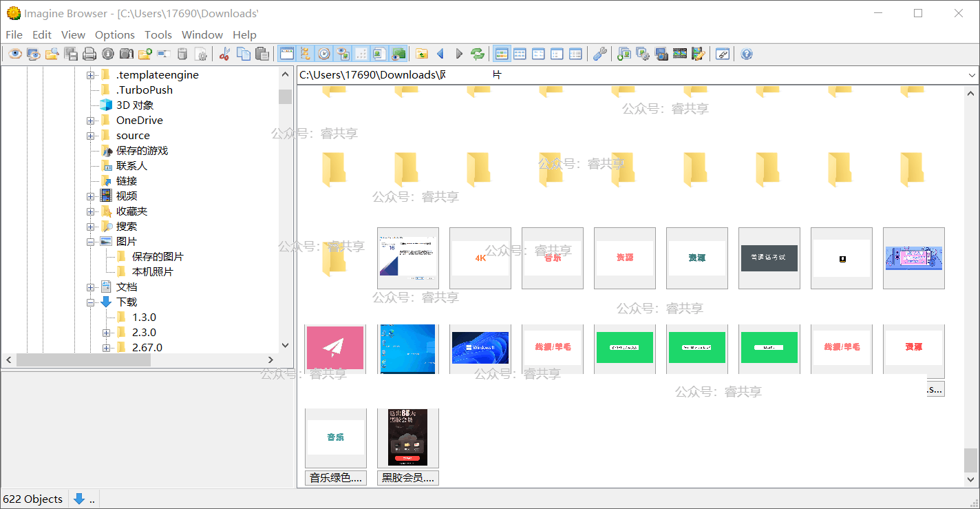Toggle the folder tree panel button
This screenshot has width=980, height=509.
point(306,54)
